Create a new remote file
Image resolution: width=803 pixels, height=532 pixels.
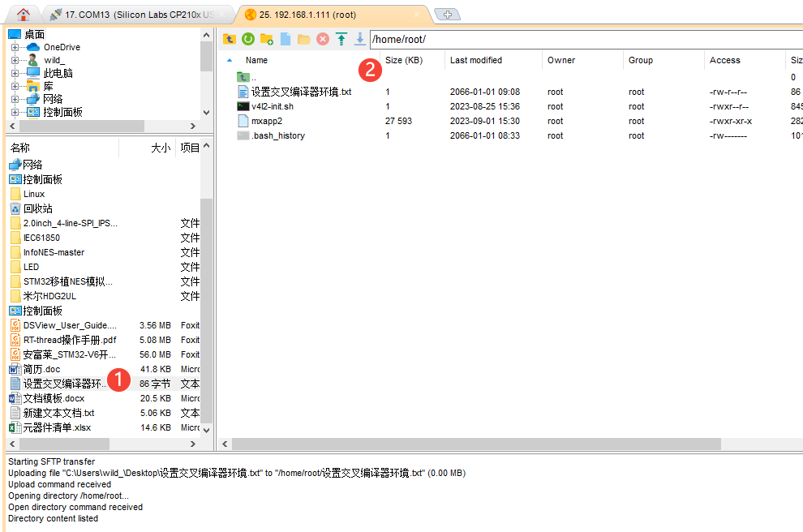click(286, 39)
